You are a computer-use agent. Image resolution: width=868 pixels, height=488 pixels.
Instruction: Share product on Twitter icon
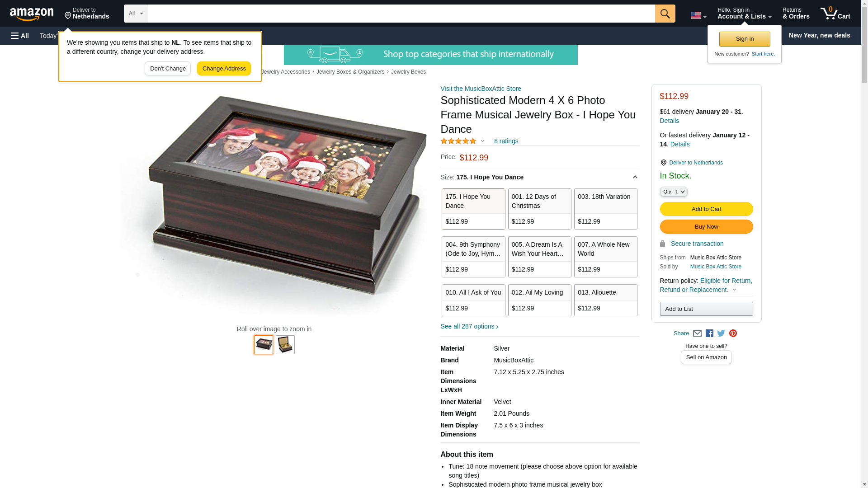721,333
